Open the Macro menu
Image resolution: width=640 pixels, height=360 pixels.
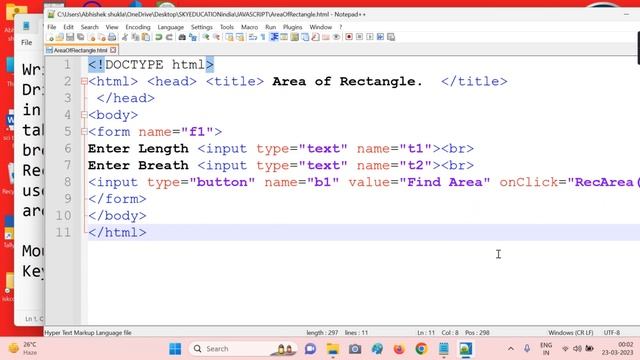click(x=249, y=27)
